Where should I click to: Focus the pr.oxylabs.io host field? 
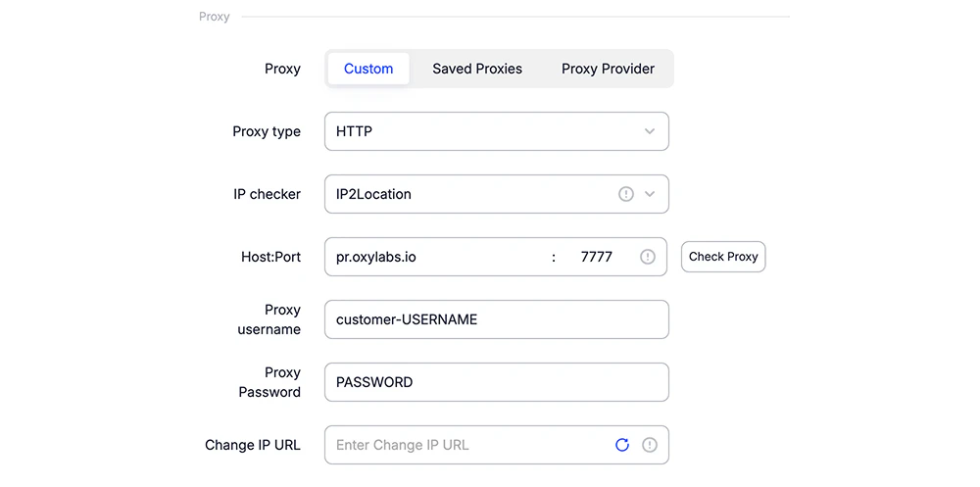click(x=436, y=257)
